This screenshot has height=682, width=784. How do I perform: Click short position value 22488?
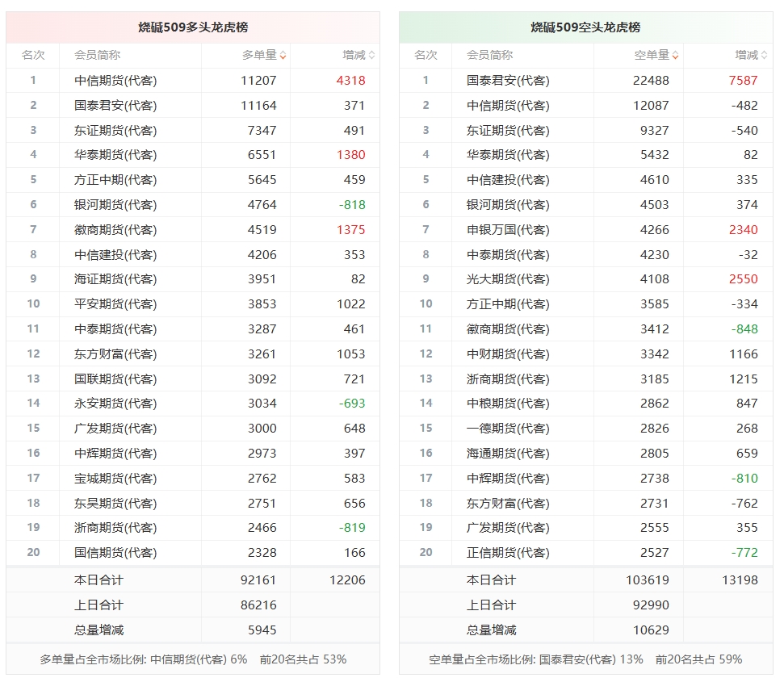tap(651, 81)
